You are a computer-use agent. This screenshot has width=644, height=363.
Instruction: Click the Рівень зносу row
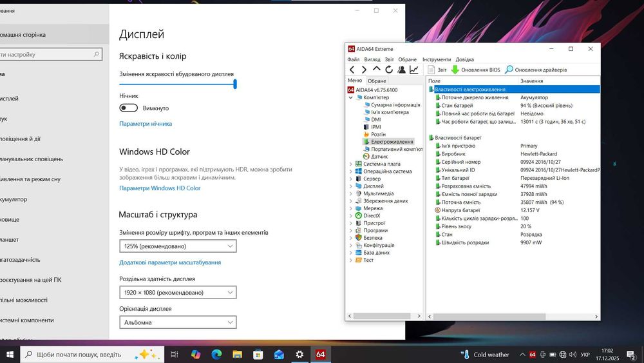point(513,226)
